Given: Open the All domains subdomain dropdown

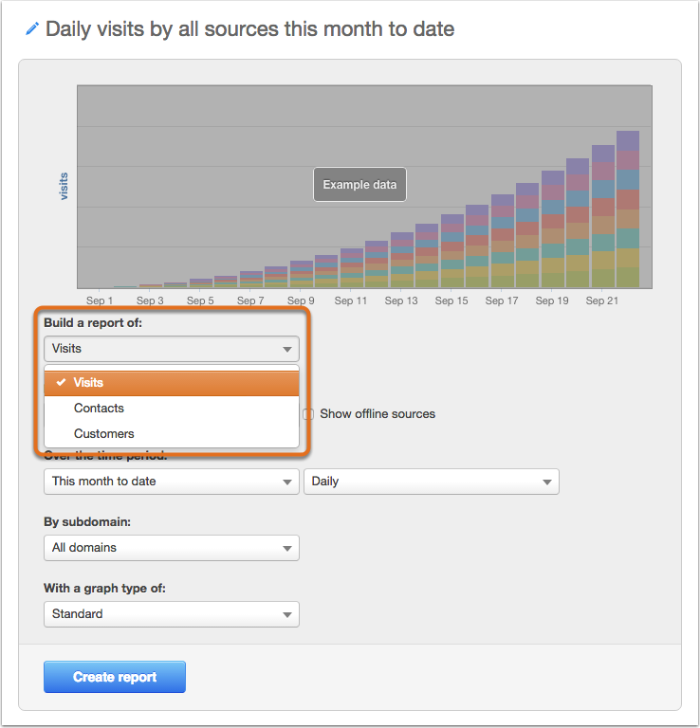Looking at the screenshot, I should (172, 548).
